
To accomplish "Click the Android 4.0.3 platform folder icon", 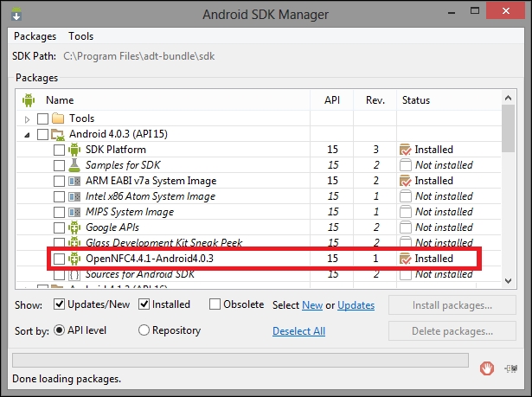I will [x=58, y=134].
